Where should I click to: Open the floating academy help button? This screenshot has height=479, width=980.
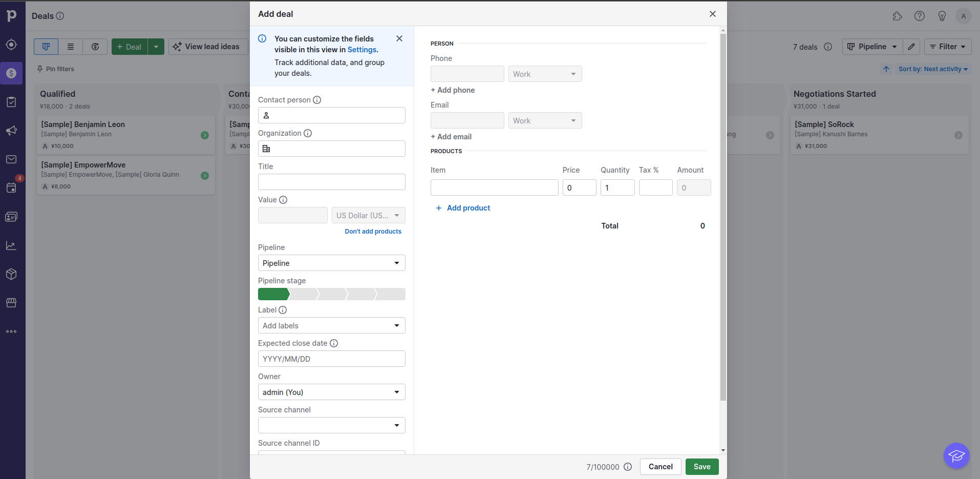[x=956, y=455]
